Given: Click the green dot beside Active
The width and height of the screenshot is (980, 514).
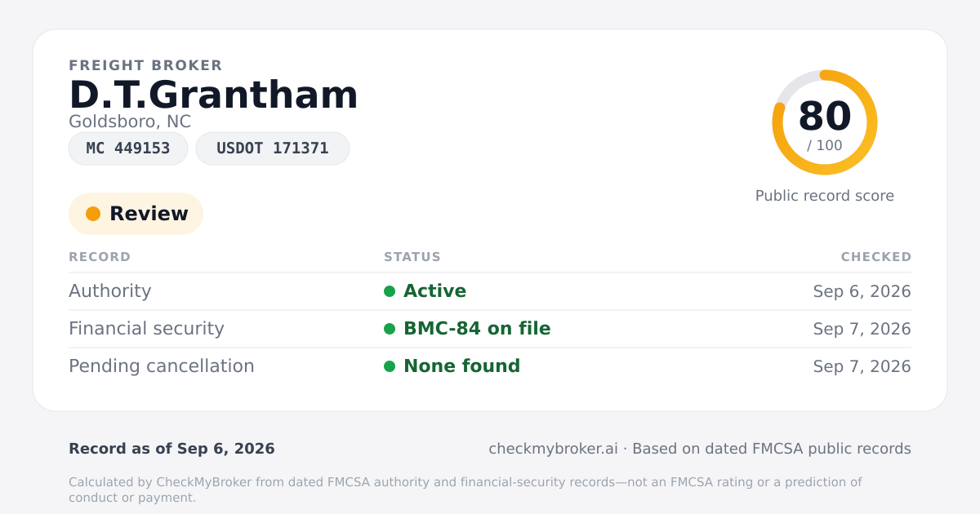Looking at the screenshot, I should 390,291.
